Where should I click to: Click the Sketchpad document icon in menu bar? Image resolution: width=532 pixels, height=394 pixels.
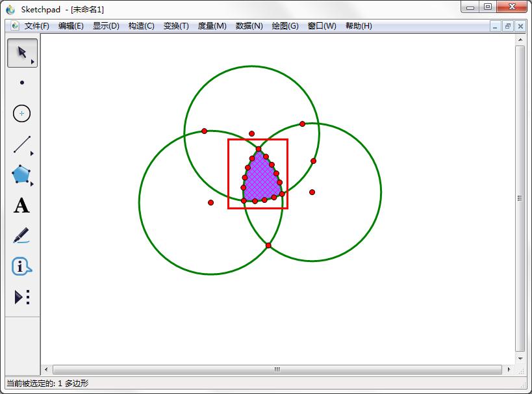pos(15,26)
